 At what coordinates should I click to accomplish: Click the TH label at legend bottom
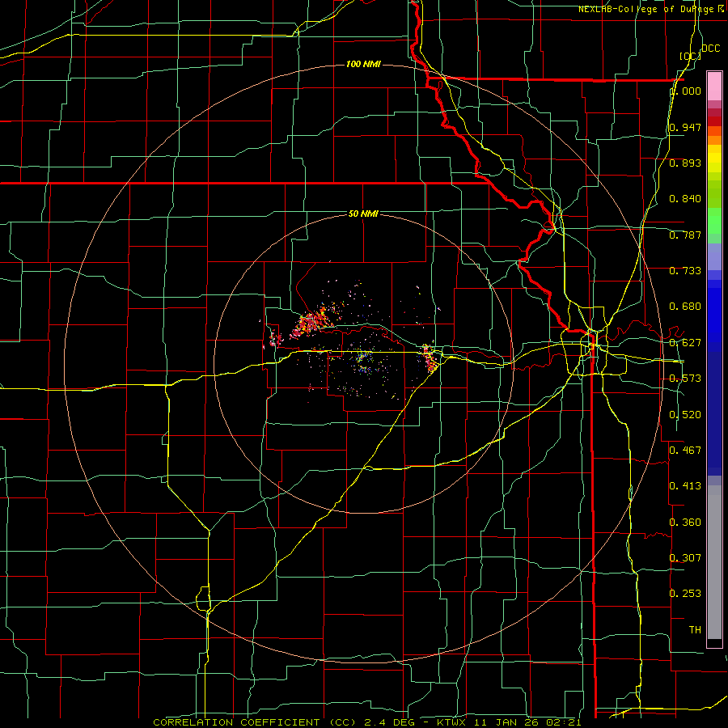pos(695,629)
